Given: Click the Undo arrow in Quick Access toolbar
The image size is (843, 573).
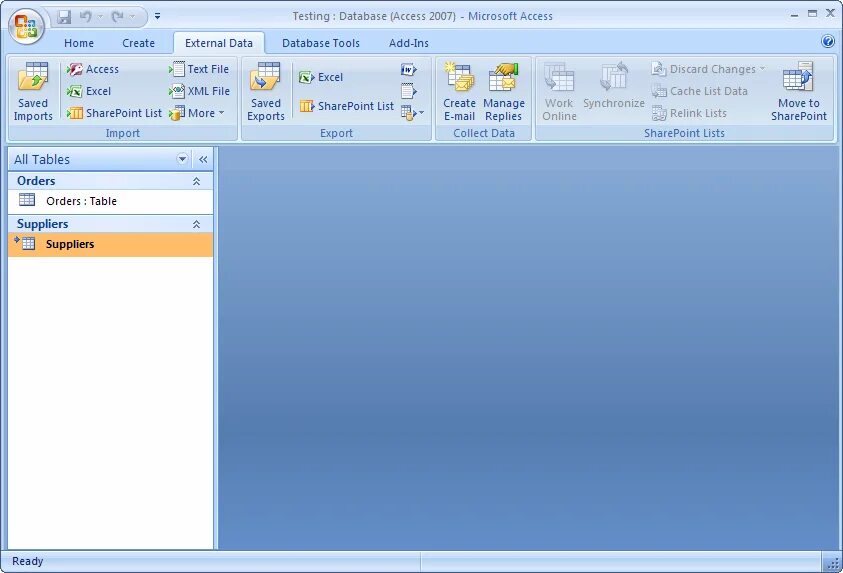Looking at the screenshot, I should coord(86,17).
